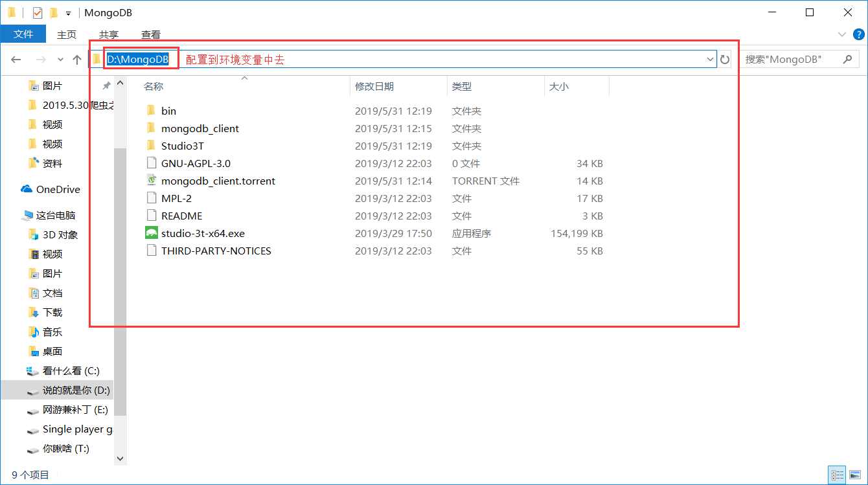Open recent locations dropdown arrow
This screenshot has width=868, height=485.
click(x=60, y=60)
